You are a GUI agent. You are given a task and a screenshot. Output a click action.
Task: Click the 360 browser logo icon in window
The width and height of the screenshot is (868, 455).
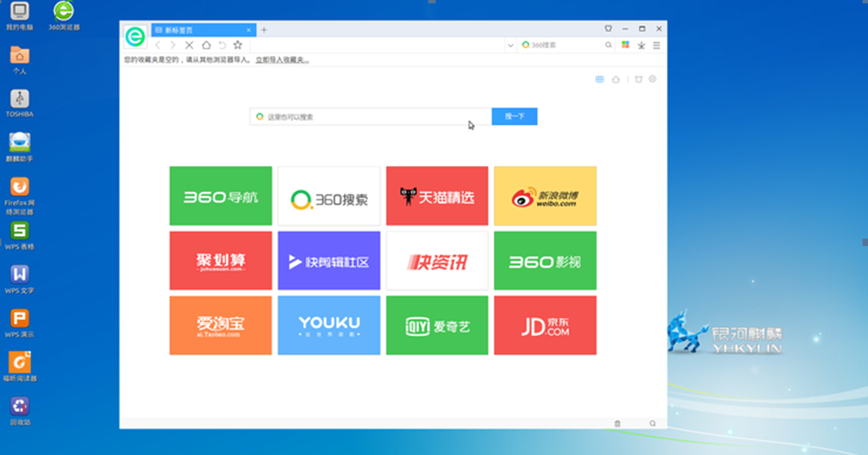(135, 37)
